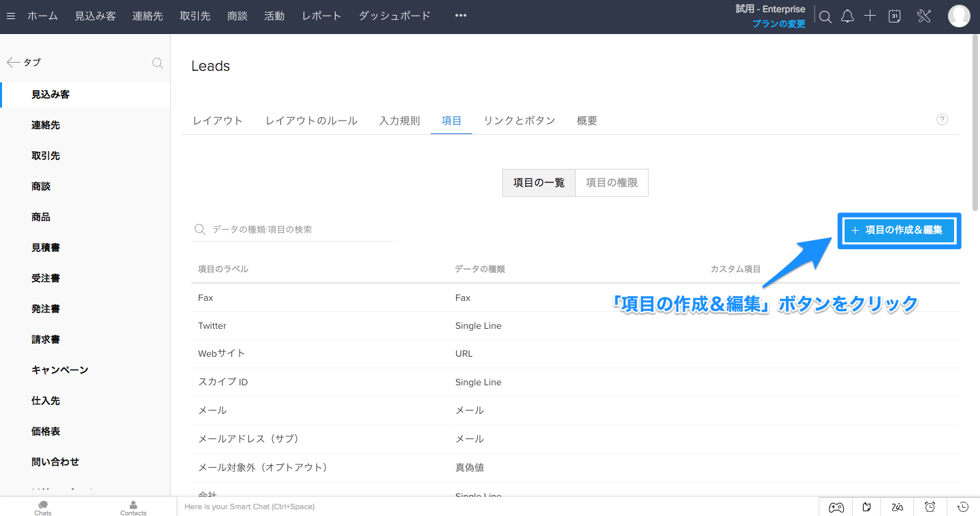Open the notifications bell
The height and width of the screenshot is (516, 980).
click(847, 17)
